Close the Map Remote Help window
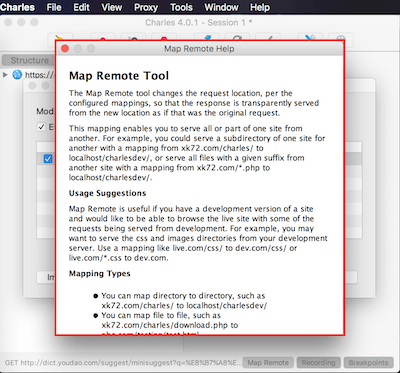 (65, 49)
